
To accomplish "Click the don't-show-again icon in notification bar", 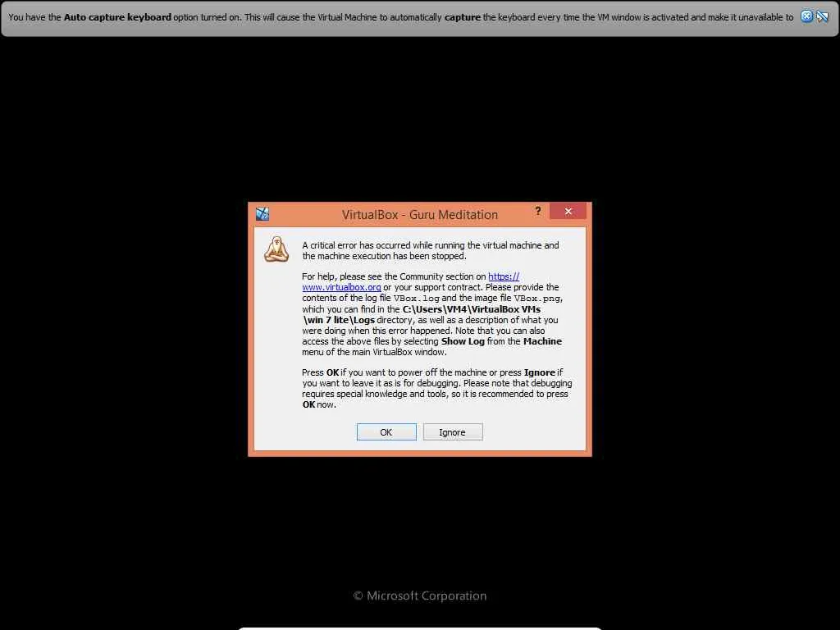I will tap(822, 16).
